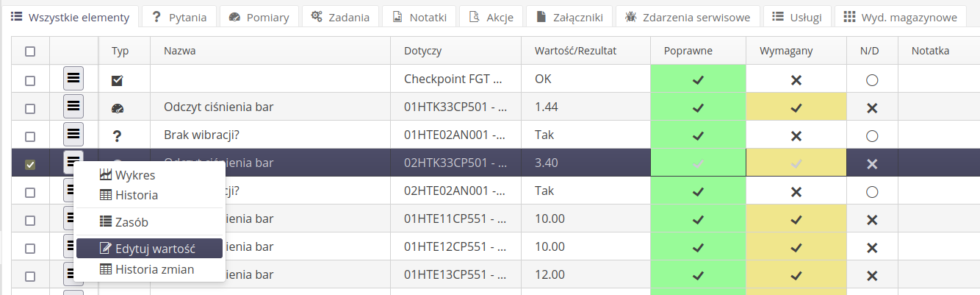This screenshot has width=980, height=295.
Task: Click the bug icon on Zdarzenia serwisowe tab
Action: (x=630, y=17)
